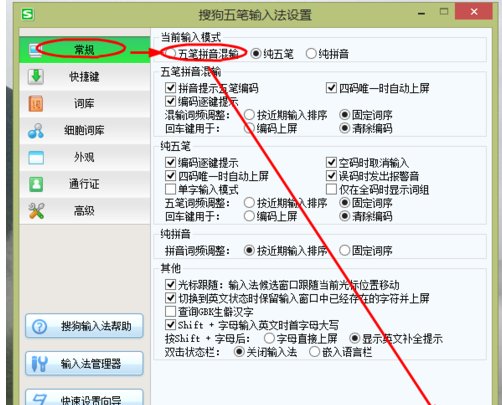Switch to the 词库 tab
Screen dimensions: 502x405
point(85,103)
